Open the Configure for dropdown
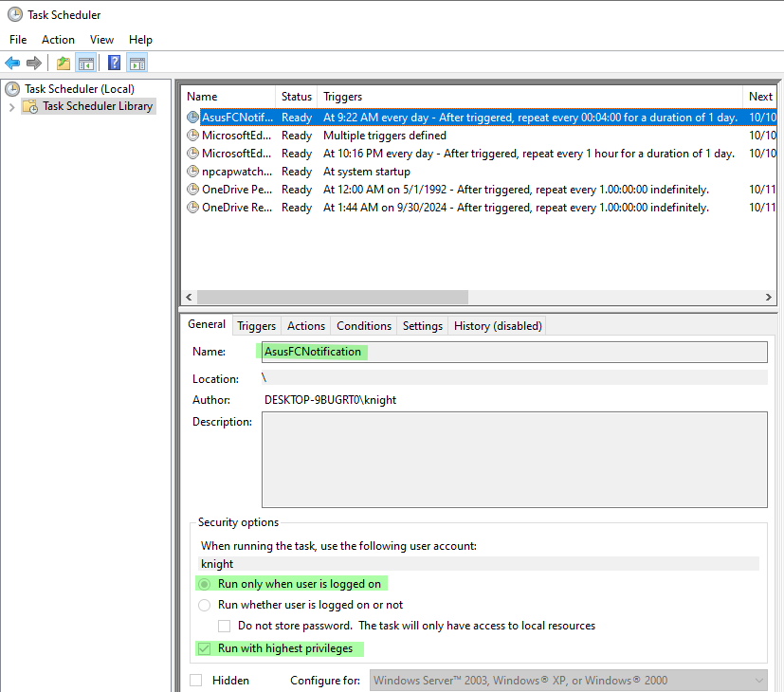784x692 pixels. 568,681
